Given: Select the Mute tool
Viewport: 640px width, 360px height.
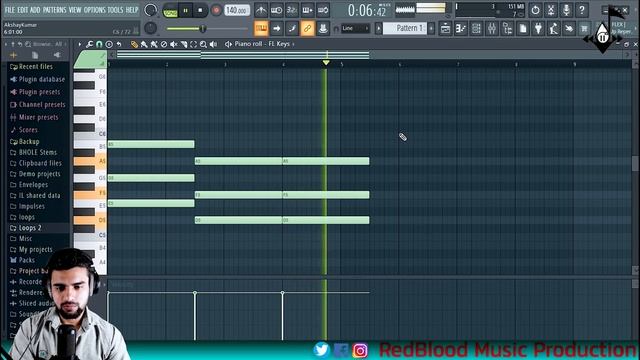Looking at the screenshot, I should click(x=173, y=44).
